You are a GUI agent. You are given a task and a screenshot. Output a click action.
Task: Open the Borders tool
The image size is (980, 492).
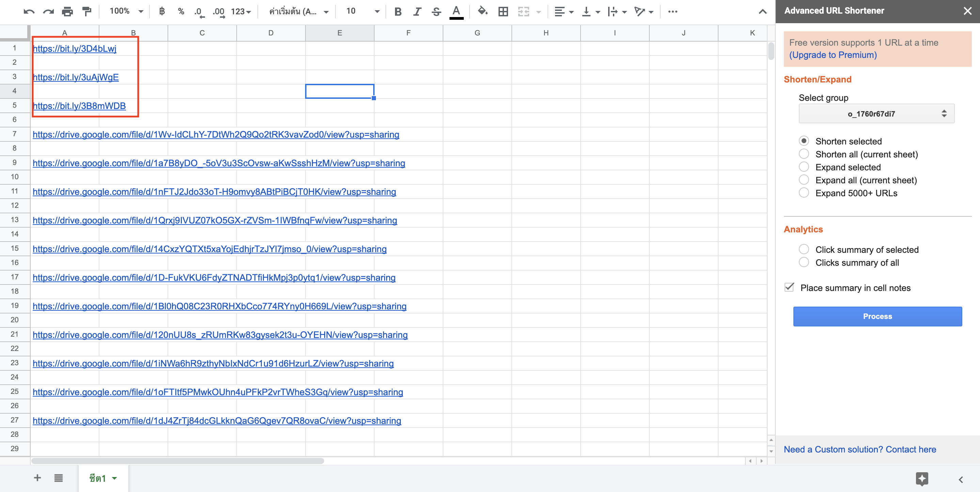(503, 12)
